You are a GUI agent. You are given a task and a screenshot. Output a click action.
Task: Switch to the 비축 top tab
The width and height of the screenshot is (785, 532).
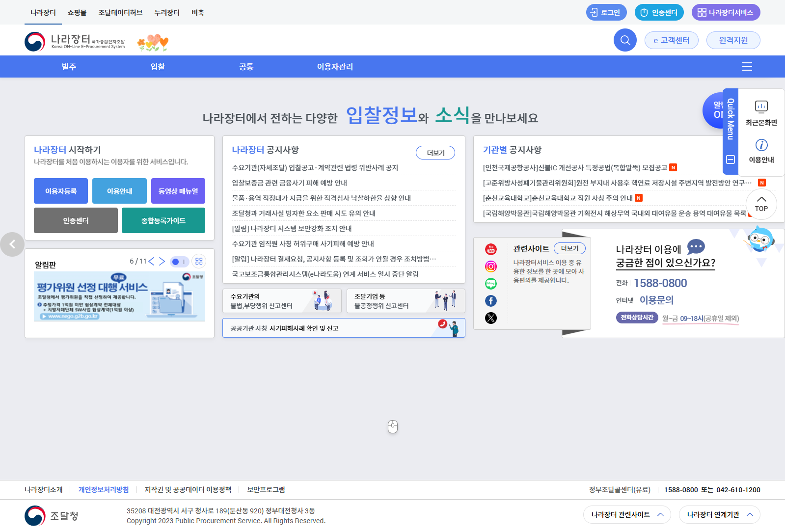[198, 12]
